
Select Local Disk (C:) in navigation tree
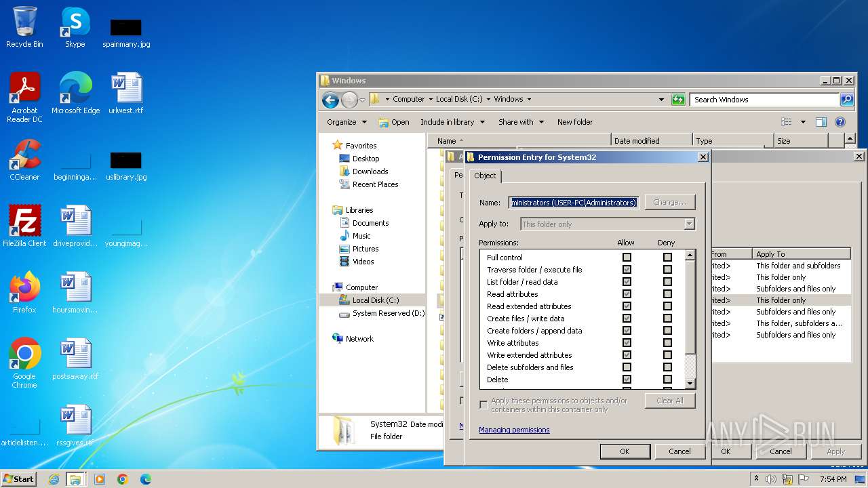point(375,300)
